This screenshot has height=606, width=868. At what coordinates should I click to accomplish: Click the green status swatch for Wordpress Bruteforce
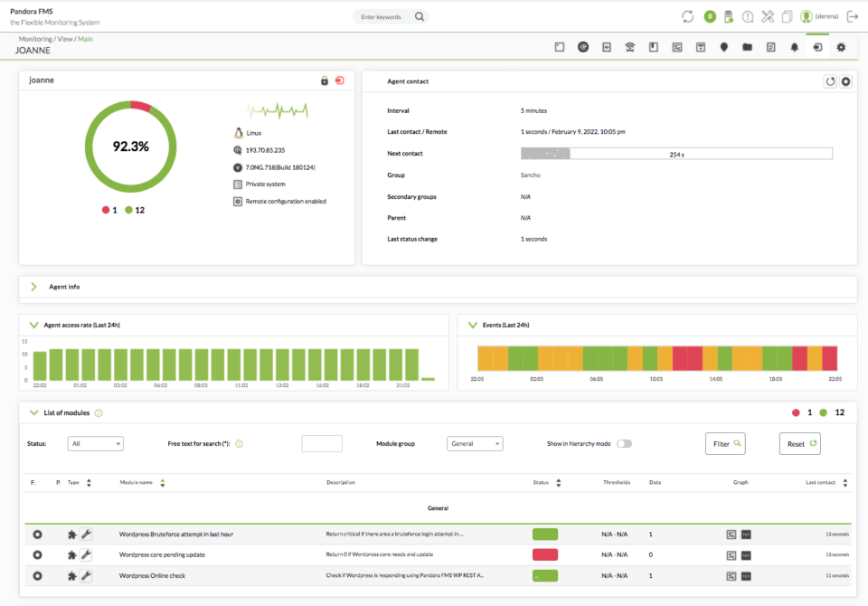(x=545, y=535)
